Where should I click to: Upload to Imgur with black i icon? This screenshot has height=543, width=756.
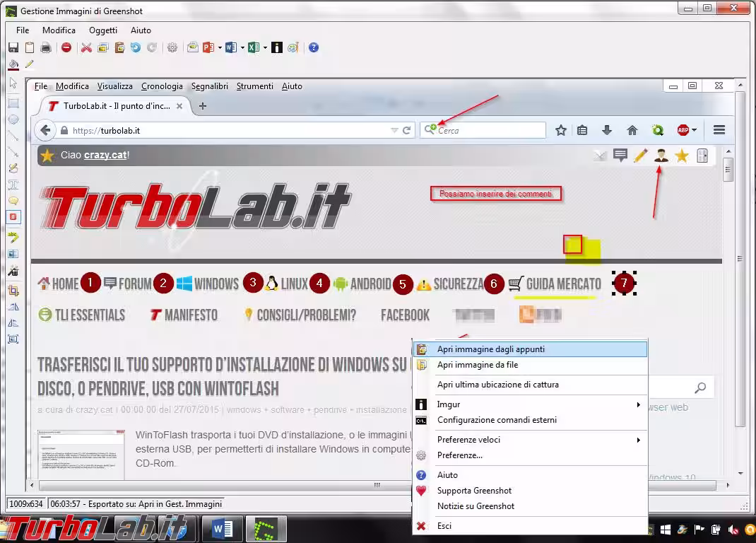point(277,47)
